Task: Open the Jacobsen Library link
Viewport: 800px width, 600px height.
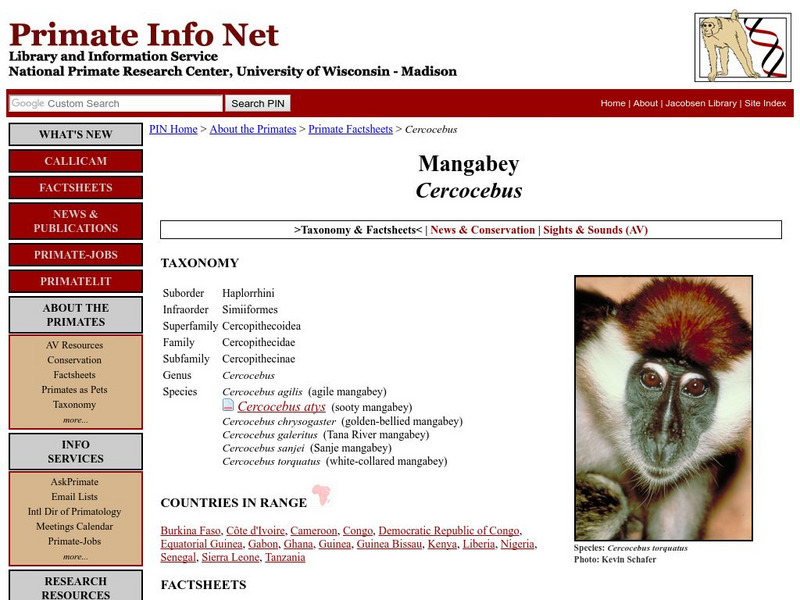Action: point(703,102)
